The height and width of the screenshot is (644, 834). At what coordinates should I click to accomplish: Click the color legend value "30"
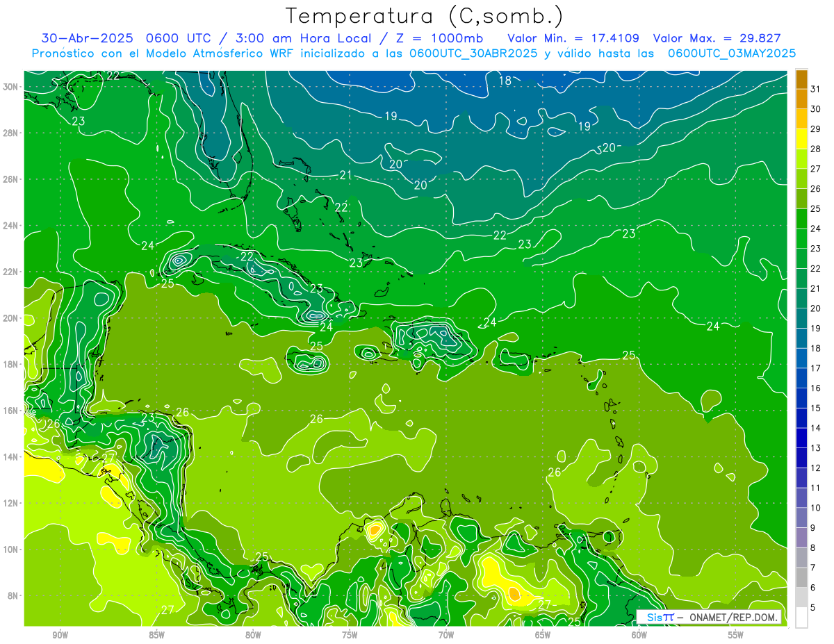(x=815, y=109)
